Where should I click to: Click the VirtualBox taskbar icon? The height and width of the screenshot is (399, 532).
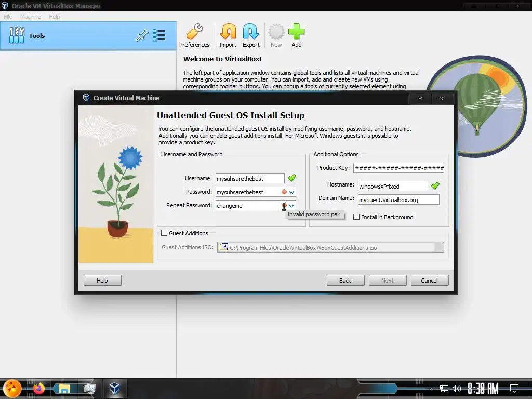pyautogui.click(x=114, y=388)
